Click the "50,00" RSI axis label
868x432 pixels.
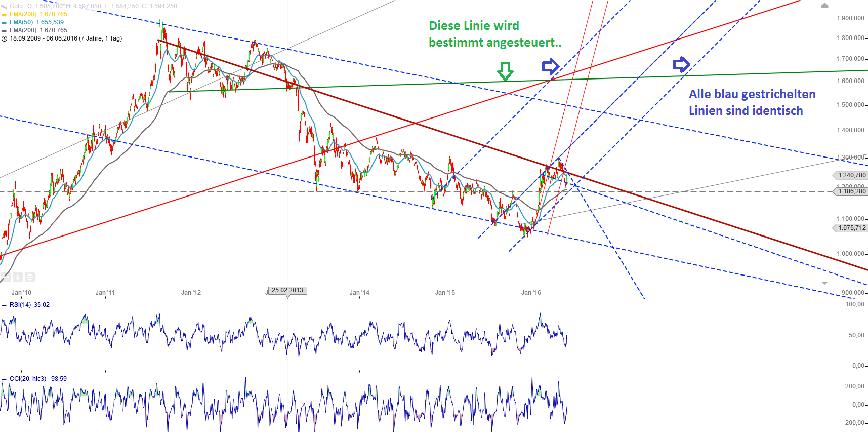pyautogui.click(x=857, y=335)
